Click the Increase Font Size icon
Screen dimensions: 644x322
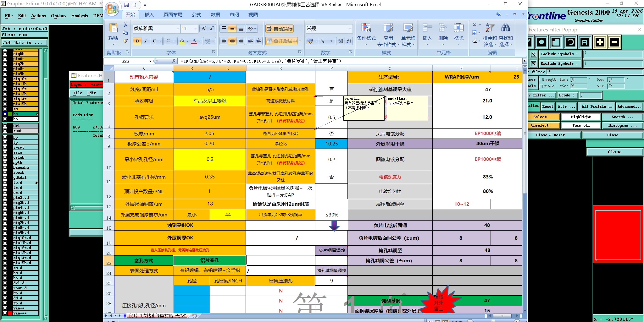tap(204, 29)
